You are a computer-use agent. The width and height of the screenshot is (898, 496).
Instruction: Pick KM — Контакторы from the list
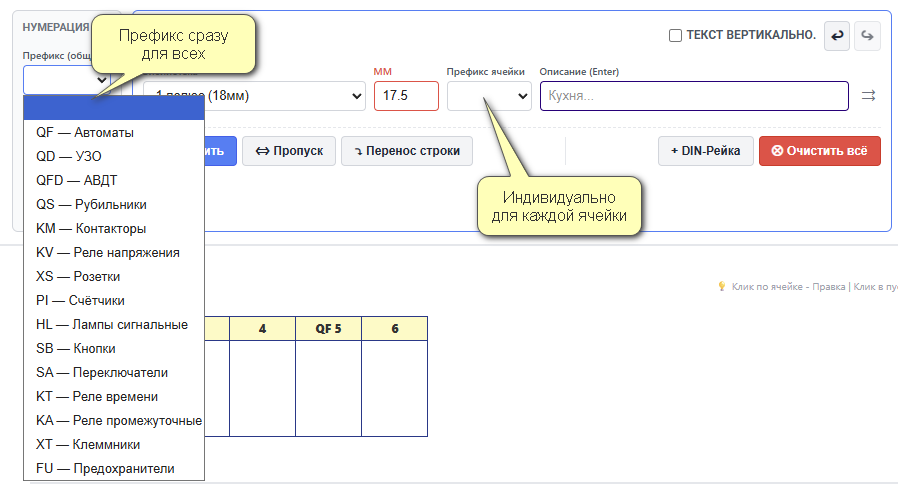point(90,228)
